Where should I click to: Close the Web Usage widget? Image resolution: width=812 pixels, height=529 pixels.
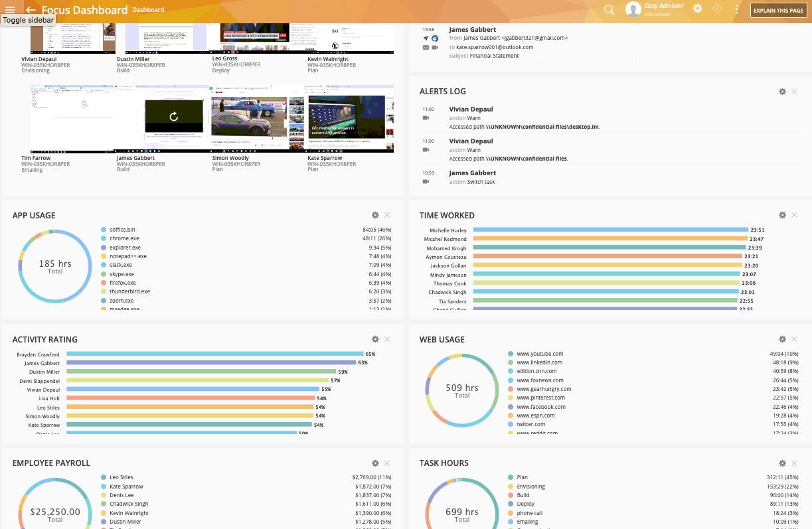(x=794, y=339)
